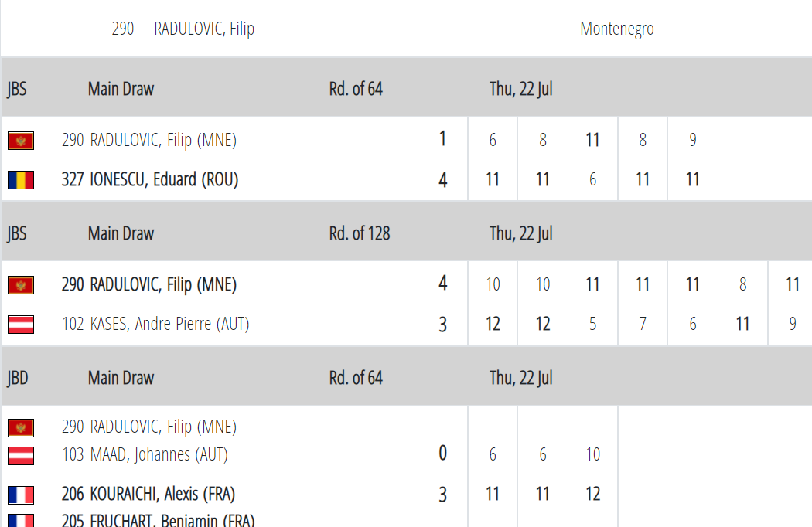Viewport: 812px width, 527px height.
Task: Open the KASES, Andre Pierre (AUT) link
Action: (155, 325)
